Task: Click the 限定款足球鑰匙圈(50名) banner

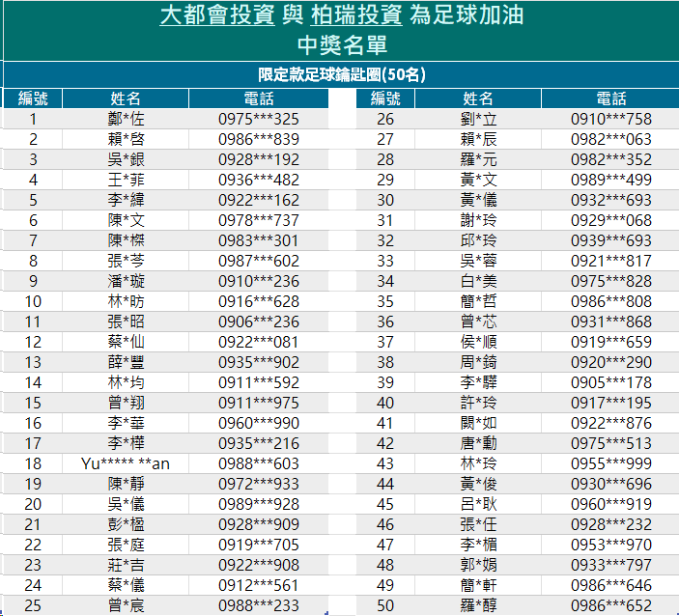Action: click(x=341, y=75)
